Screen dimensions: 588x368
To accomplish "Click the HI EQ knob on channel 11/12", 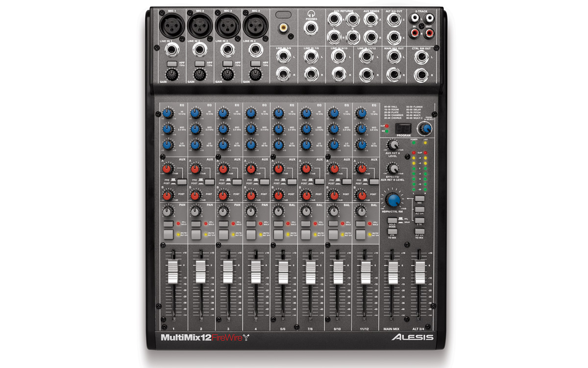I will click(361, 113).
